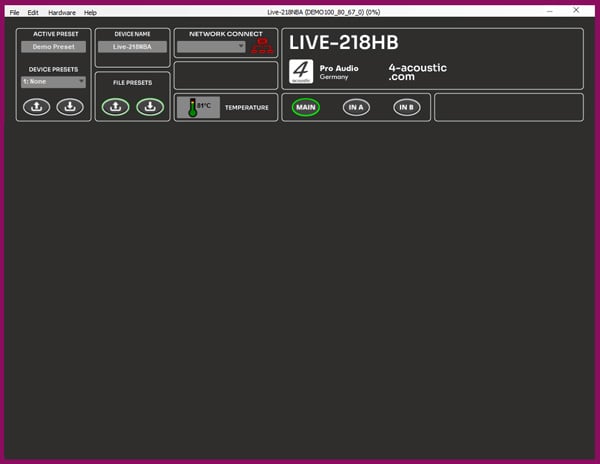Image resolution: width=600 pixels, height=464 pixels.
Task: Download preset from device under Device Presets
Action: 70,107
